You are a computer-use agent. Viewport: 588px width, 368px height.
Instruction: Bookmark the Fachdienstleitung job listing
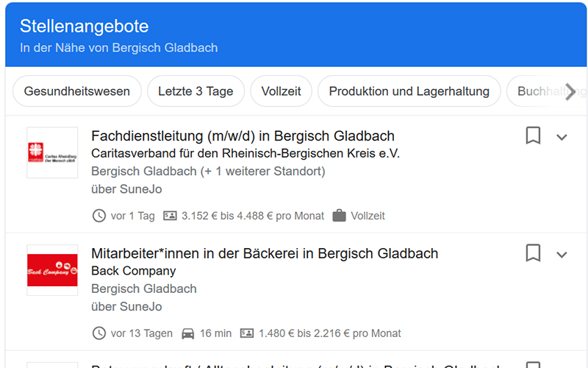(533, 135)
